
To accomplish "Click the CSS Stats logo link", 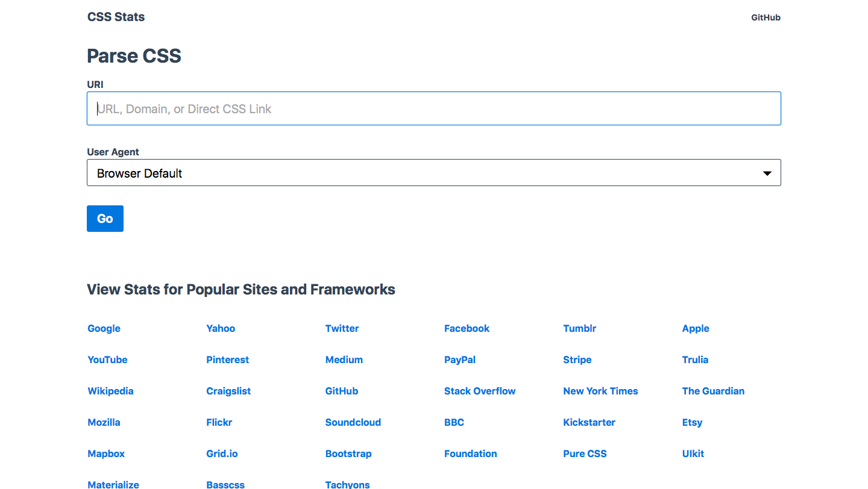I will pyautogui.click(x=116, y=17).
